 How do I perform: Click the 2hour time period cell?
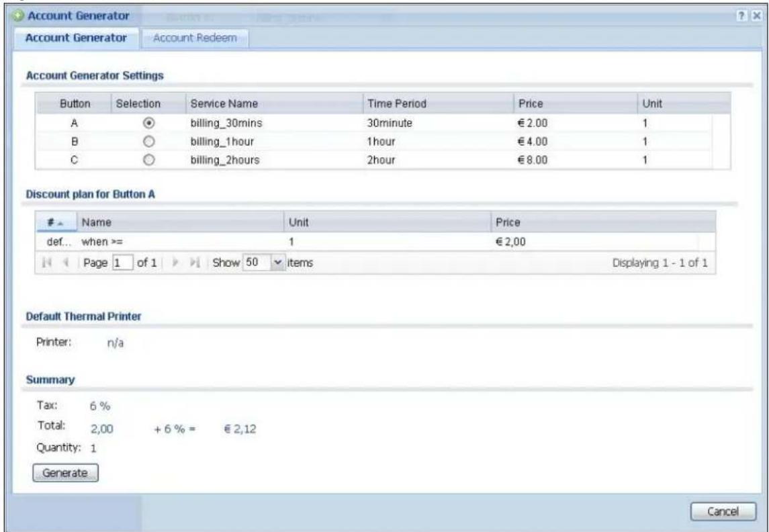[x=381, y=161]
